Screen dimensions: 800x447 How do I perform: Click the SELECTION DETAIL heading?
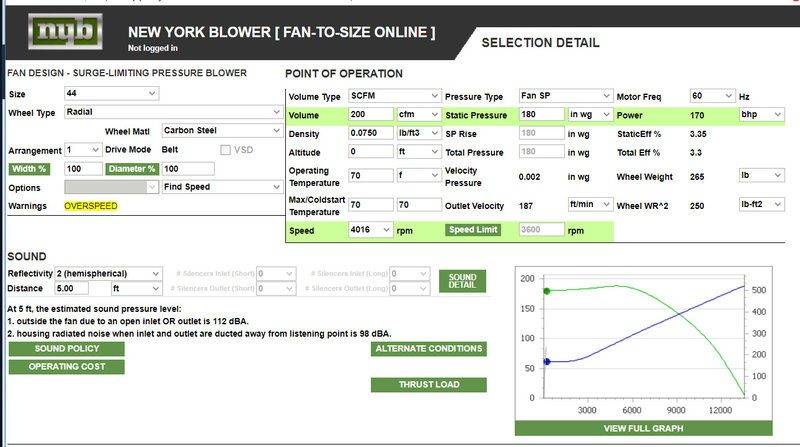tap(540, 43)
